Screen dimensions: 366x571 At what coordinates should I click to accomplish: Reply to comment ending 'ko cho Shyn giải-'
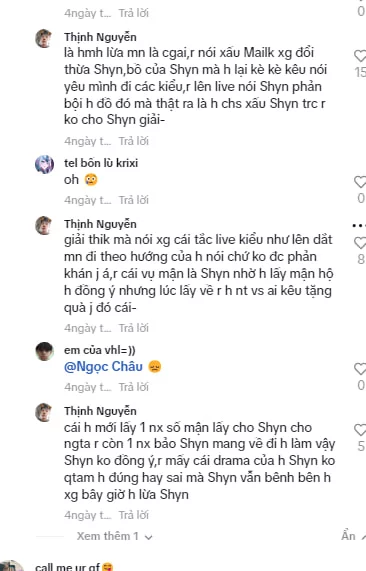(134, 141)
